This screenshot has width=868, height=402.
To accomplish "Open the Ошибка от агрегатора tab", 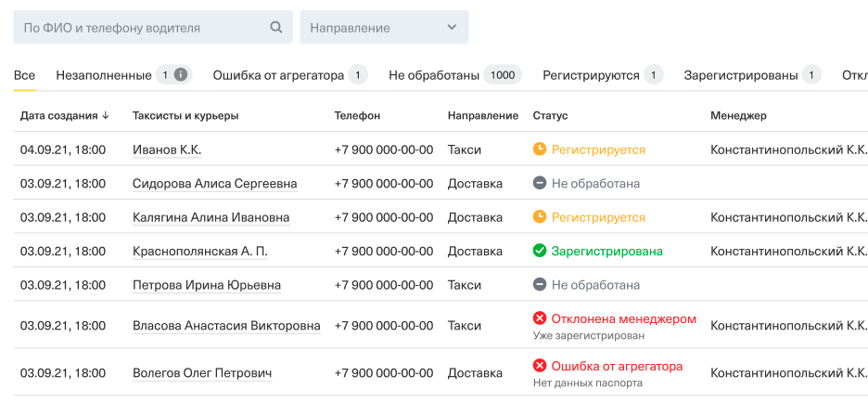I will 278,75.
